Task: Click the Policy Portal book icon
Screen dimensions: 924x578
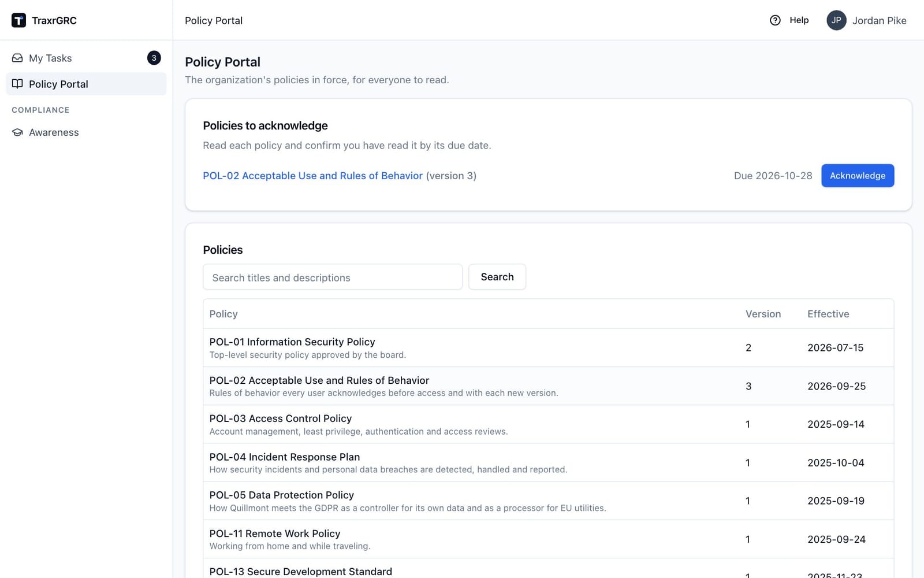Action: (17, 84)
